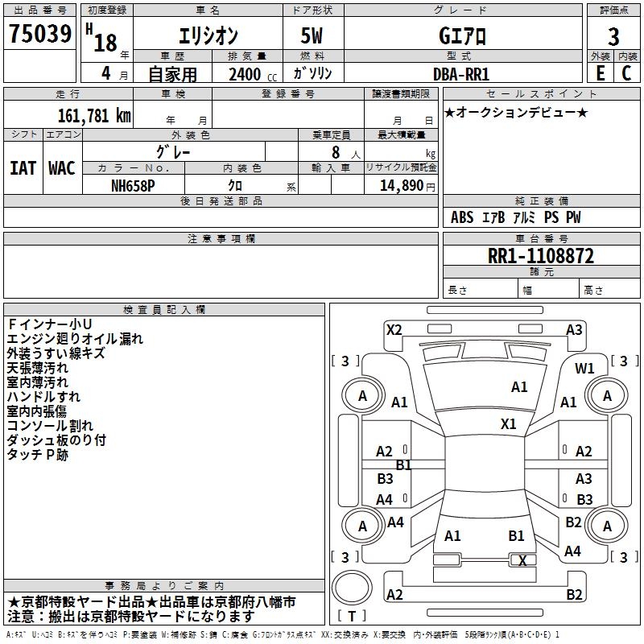Select the note ダッシュ板のり付

click(x=56, y=440)
